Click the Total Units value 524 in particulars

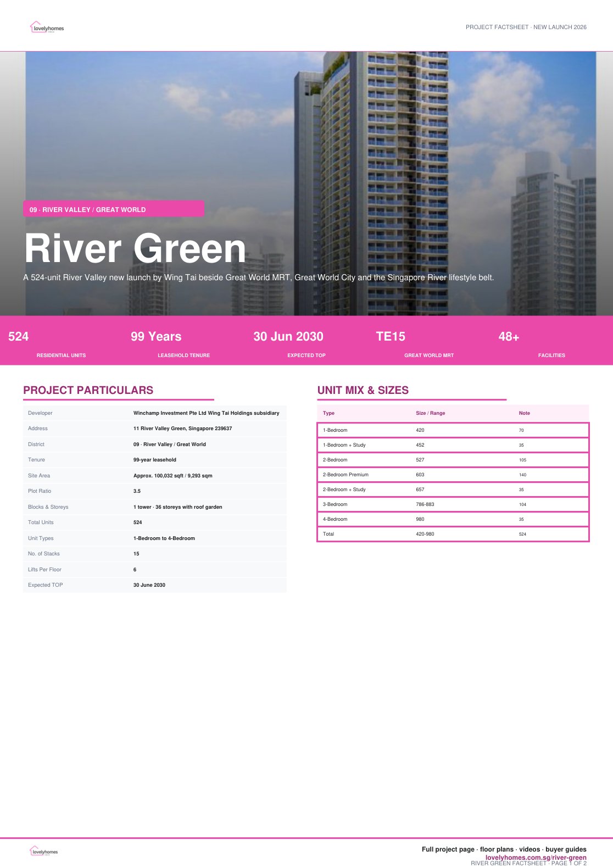[137, 522]
